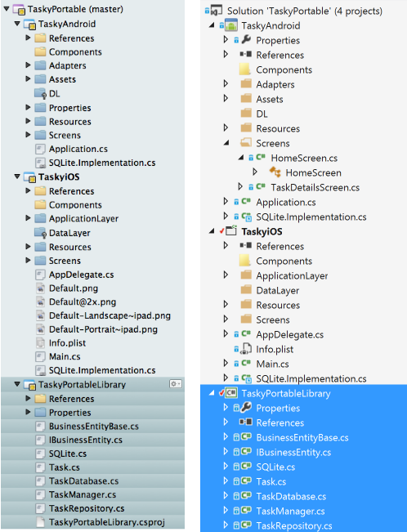Select the Components folder under right TaskyiOS

[284, 261]
